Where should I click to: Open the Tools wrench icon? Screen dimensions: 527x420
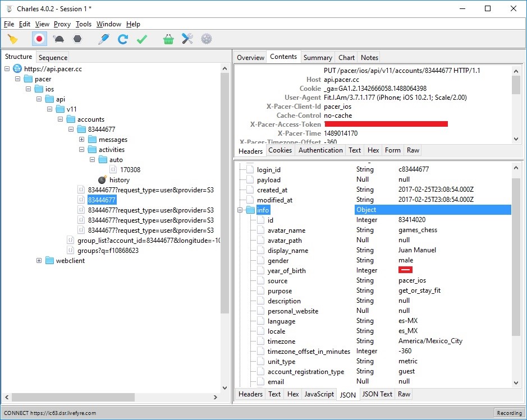click(187, 39)
